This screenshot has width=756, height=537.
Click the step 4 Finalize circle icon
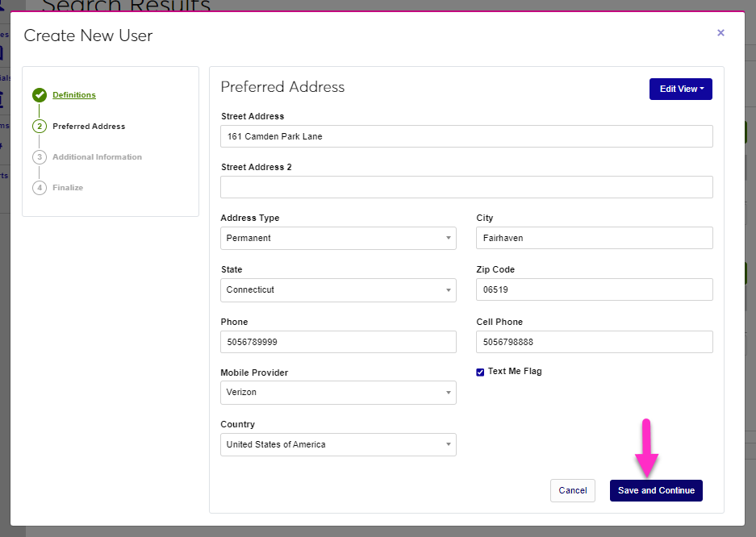40,188
